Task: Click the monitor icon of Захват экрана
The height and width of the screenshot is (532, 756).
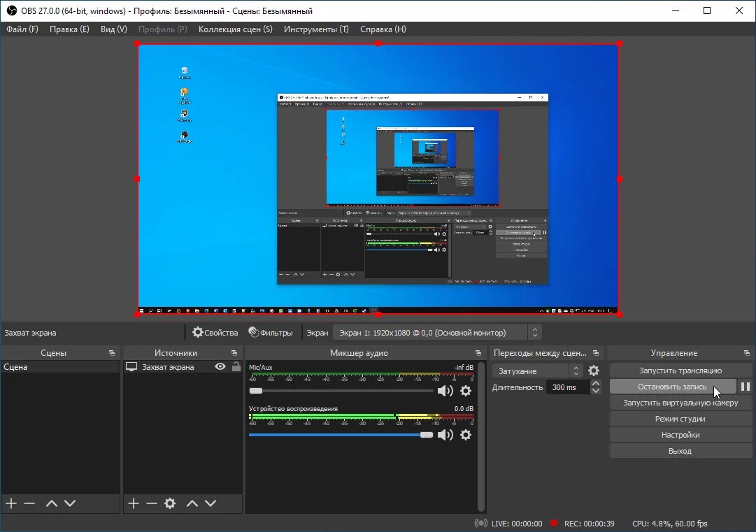Action: pyautogui.click(x=131, y=367)
